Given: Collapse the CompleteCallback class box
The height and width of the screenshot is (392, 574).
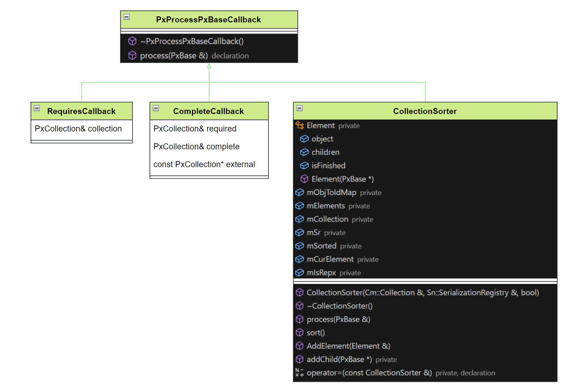Looking at the screenshot, I should (156, 108).
